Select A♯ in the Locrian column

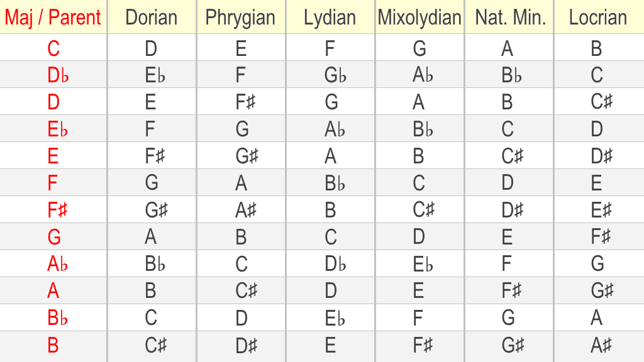pos(602,345)
